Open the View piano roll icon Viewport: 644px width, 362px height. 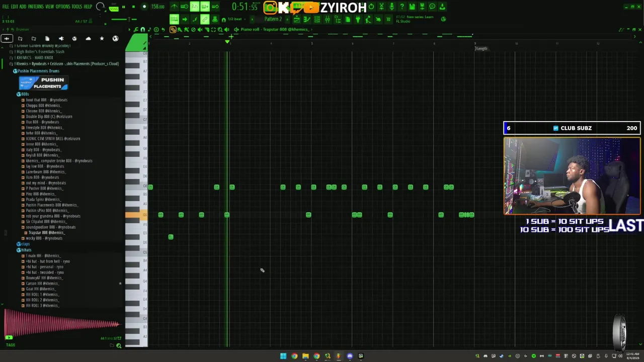click(306, 19)
